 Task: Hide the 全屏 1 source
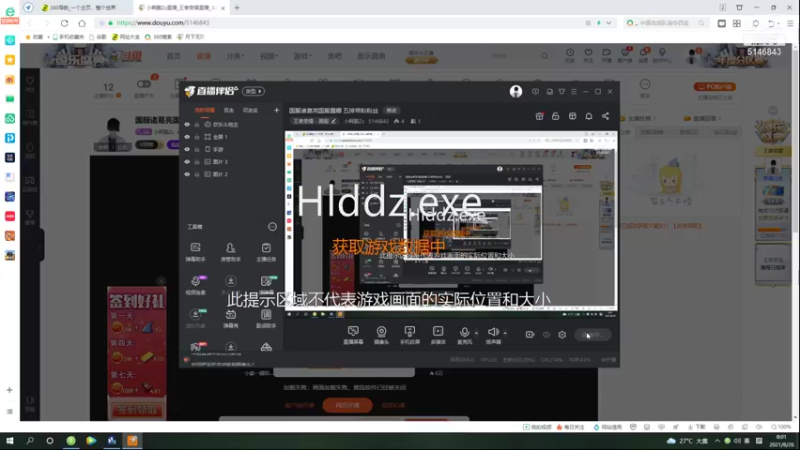[x=187, y=137]
